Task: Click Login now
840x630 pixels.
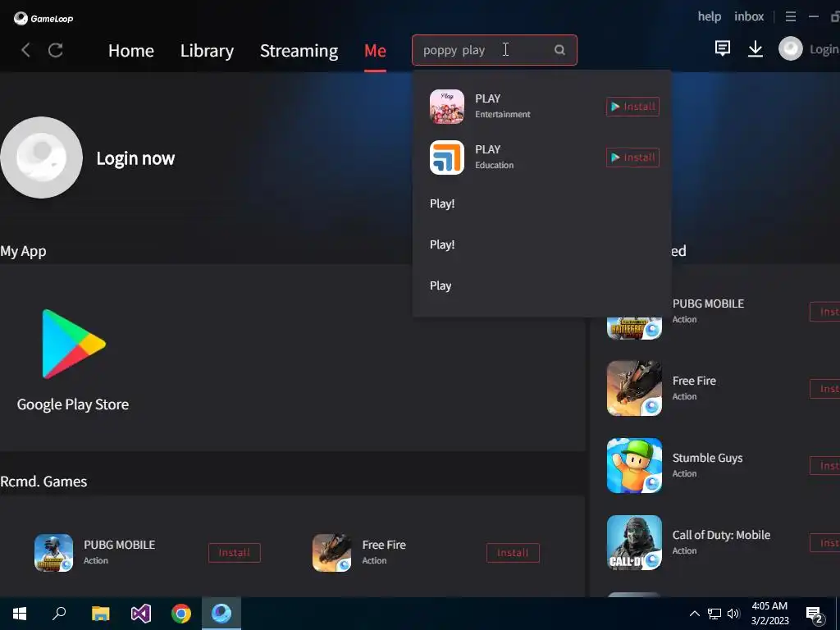Action: pos(135,158)
